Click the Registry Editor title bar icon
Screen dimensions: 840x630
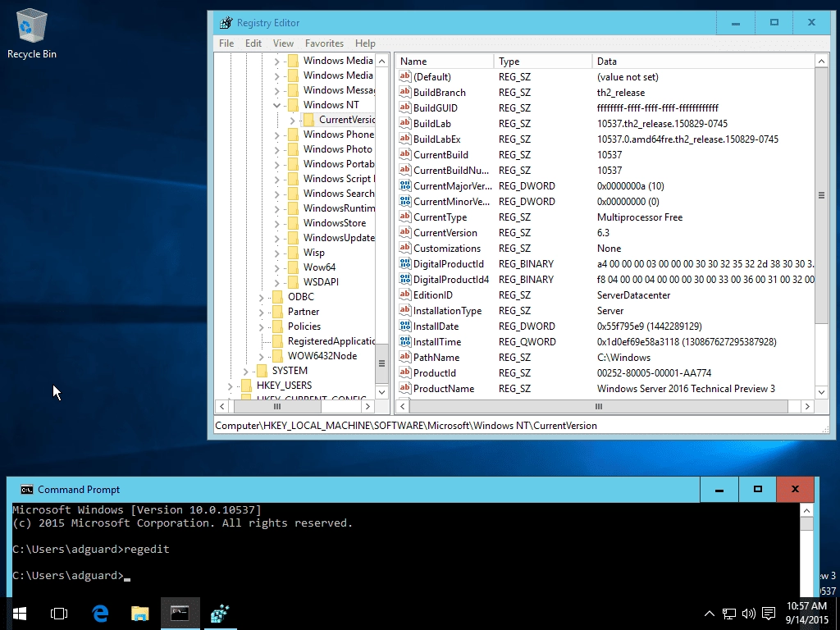pos(226,22)
